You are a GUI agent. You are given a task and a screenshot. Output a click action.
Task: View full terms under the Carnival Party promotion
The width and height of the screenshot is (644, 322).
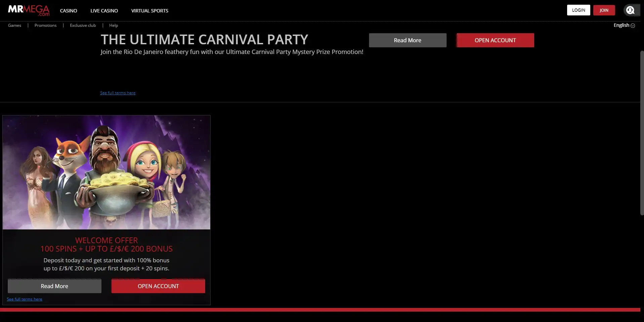pos(118,93)
